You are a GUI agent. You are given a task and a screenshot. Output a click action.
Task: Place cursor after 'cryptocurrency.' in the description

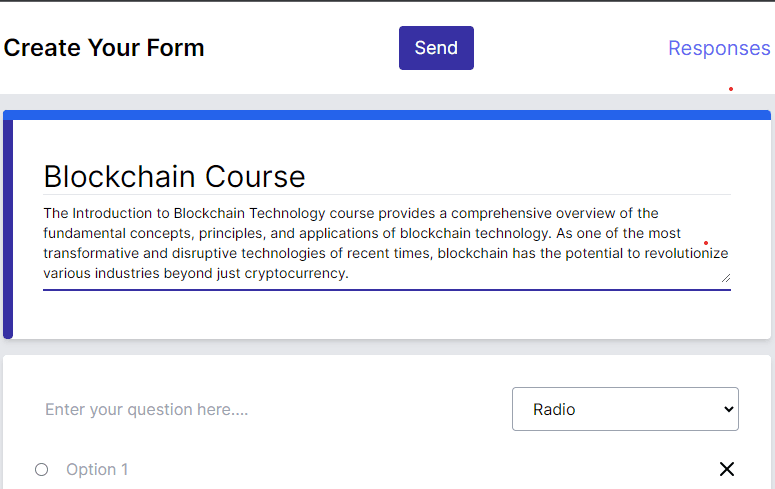350,273
